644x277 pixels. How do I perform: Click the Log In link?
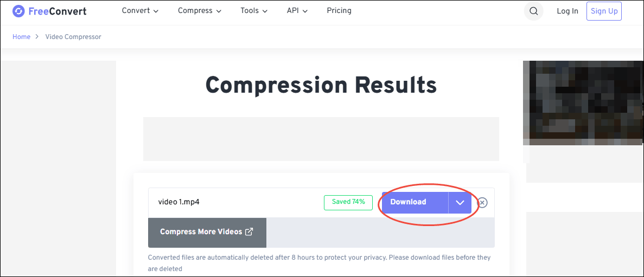tap(568, 11)
